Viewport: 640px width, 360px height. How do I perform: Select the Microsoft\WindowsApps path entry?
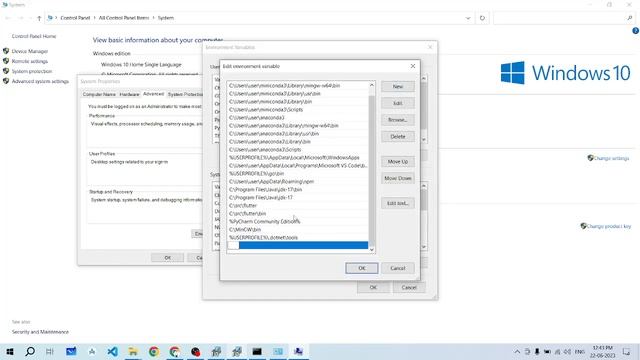pyautogui.click(x=298, y=158)
